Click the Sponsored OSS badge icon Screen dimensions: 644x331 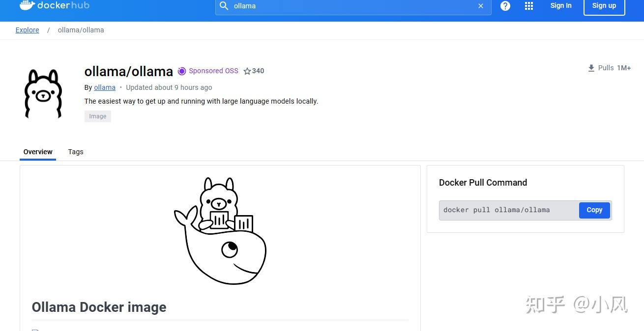[x=182, y=71]
